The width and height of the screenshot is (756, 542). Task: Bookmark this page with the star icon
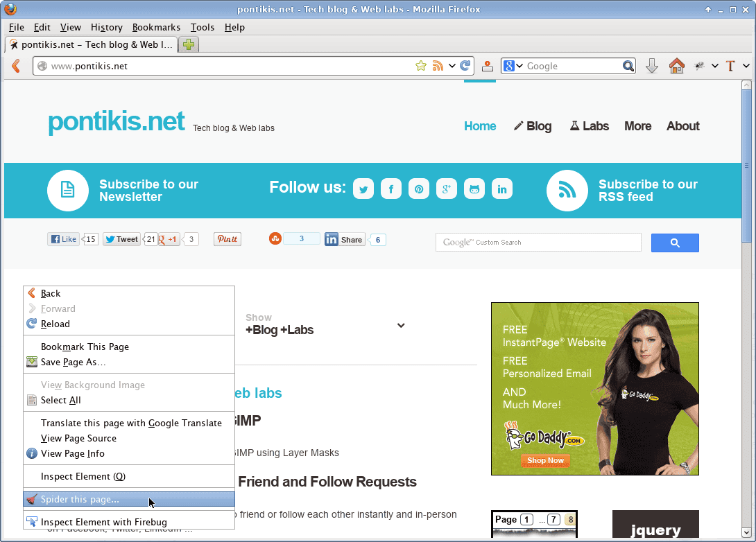click(x=421, y=66)
